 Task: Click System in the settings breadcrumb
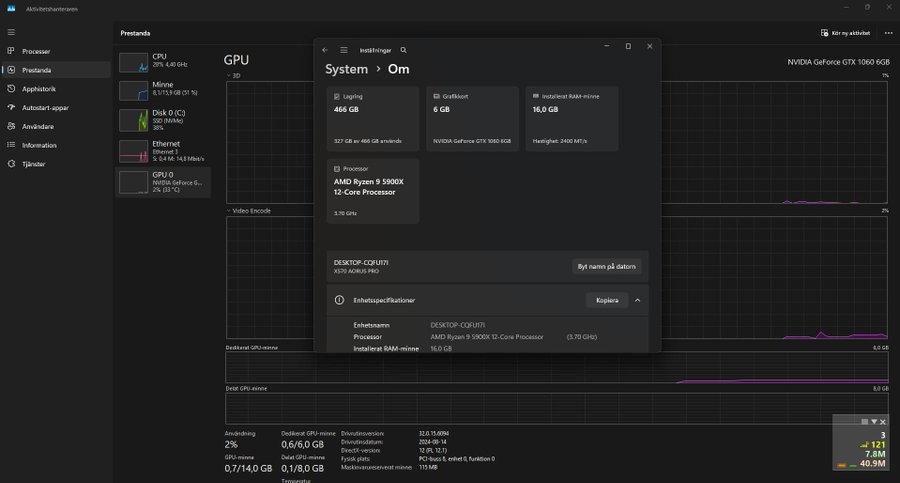pyautogui.click(x=346, y=69)
